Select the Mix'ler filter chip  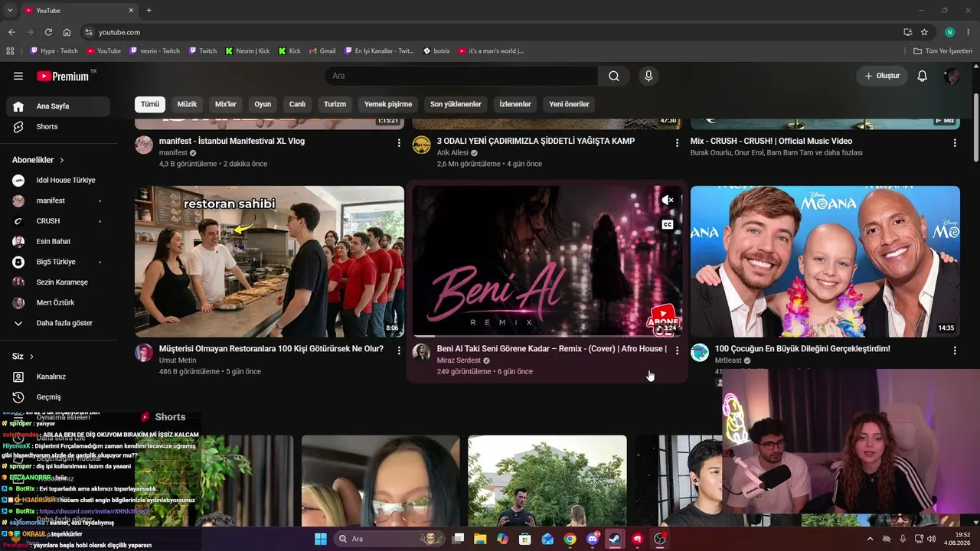coord(226,104)
